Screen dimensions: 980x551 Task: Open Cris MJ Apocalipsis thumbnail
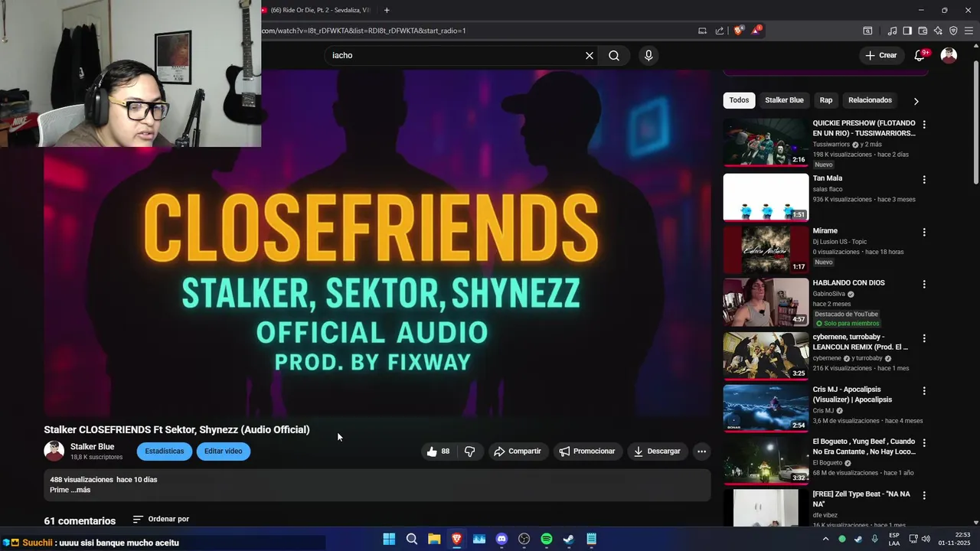766,409
